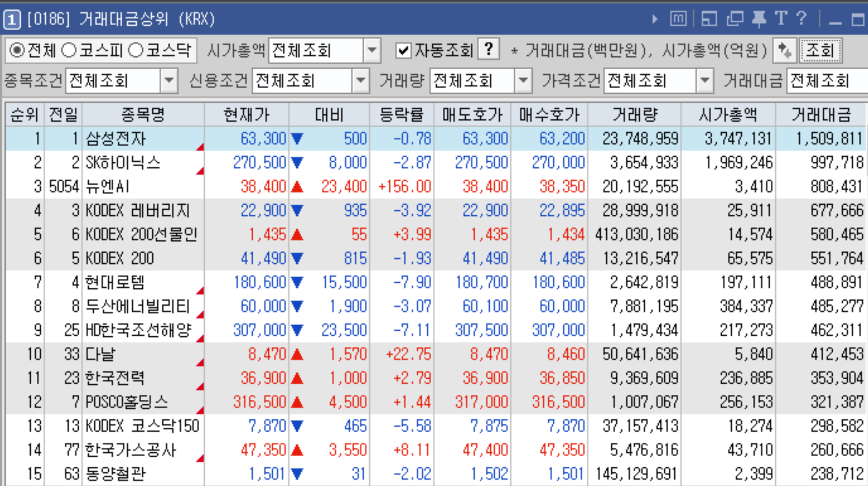Click the red memo marker on 삼성전자 row

pyautogui.click(x=200, y=147)
